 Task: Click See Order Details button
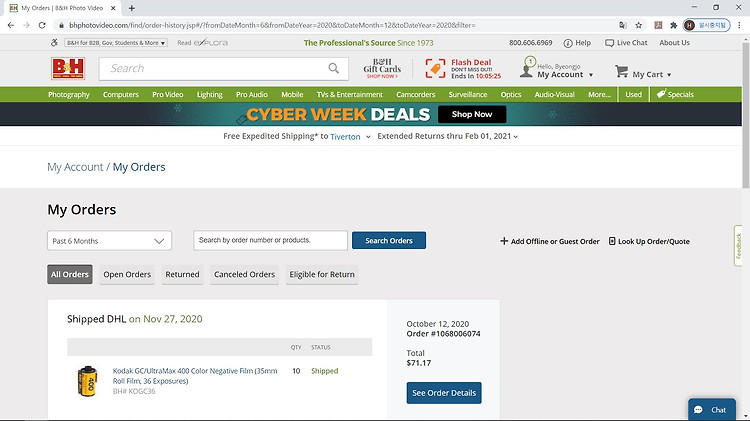[444, 393]
